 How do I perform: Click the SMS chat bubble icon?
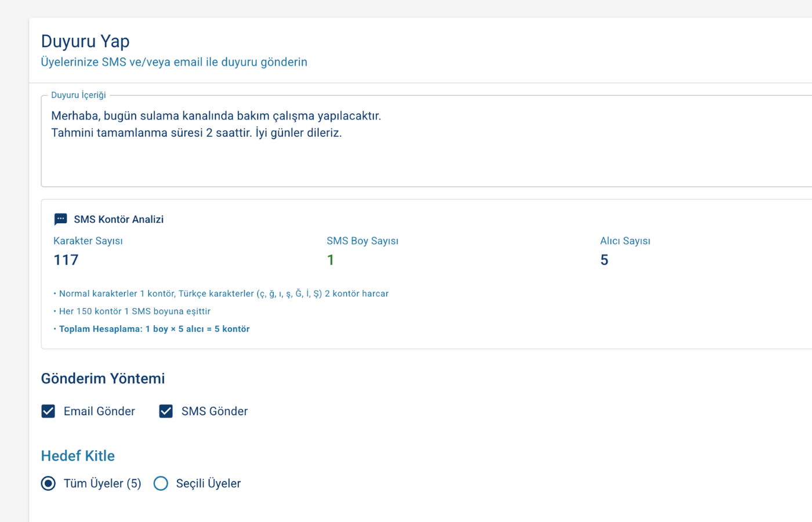tap(60, 219)
